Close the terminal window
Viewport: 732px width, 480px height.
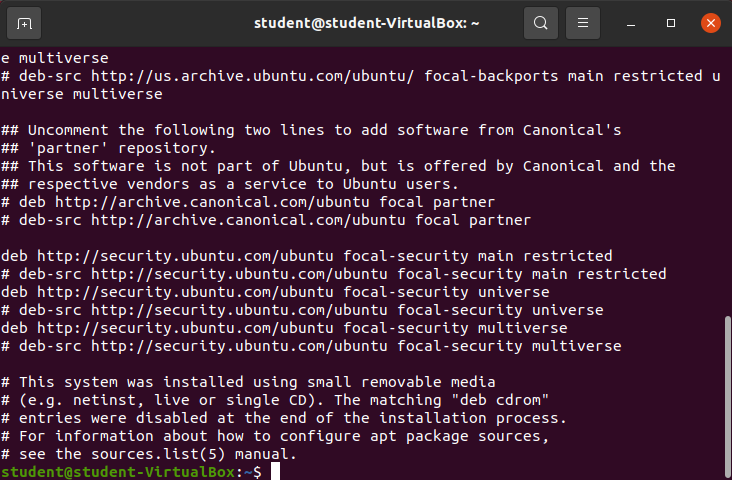[709, 22]
